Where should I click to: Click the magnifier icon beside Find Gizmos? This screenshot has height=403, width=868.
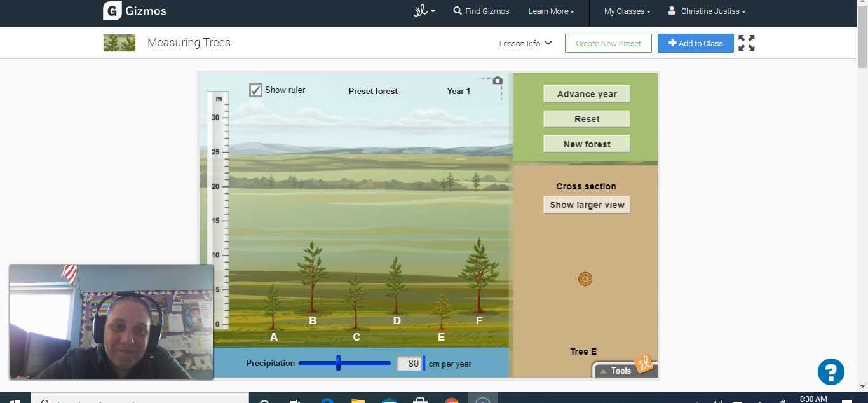click(x=458, y=11)
